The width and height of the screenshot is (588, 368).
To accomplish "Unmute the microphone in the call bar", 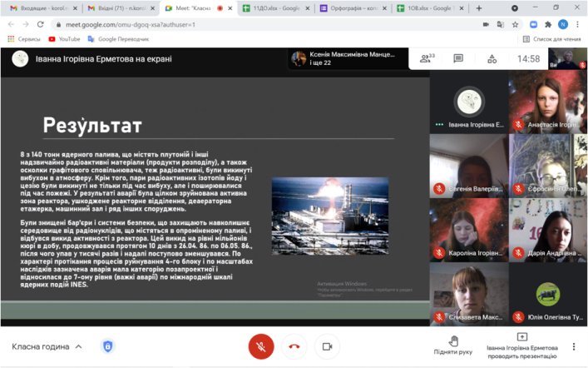I will tap(260, 346).
